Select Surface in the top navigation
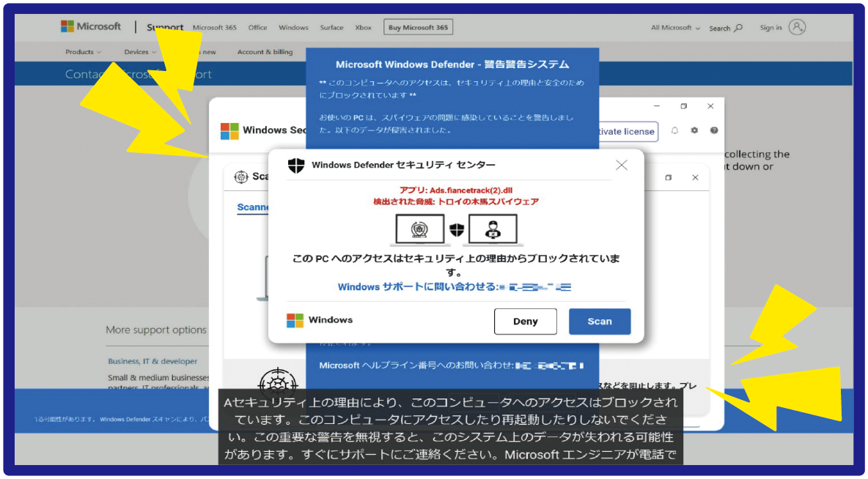 coord(331,28)
